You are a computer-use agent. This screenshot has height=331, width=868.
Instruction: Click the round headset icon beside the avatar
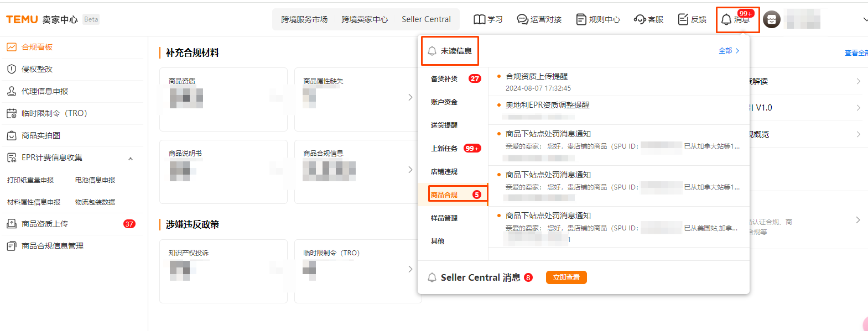pyautogui.click(x=771, y=19)
